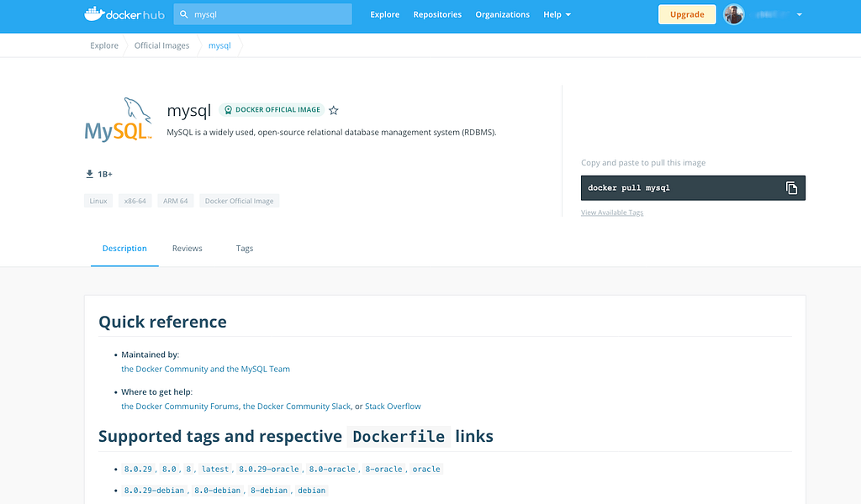Click the download count icon

pyautogui.click(x=89, y=174)
